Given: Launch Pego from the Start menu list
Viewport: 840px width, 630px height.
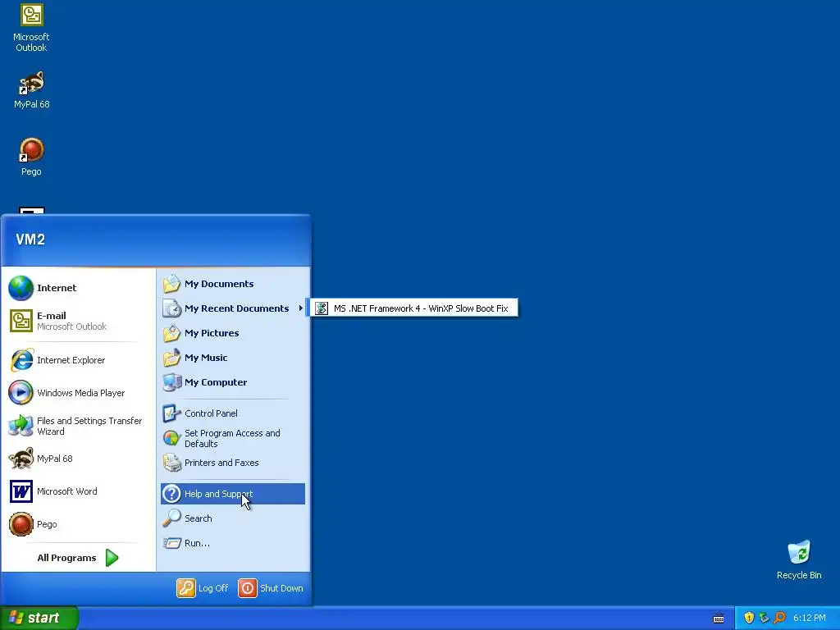Looking at the screenshot, I should (x=78, y=524).
